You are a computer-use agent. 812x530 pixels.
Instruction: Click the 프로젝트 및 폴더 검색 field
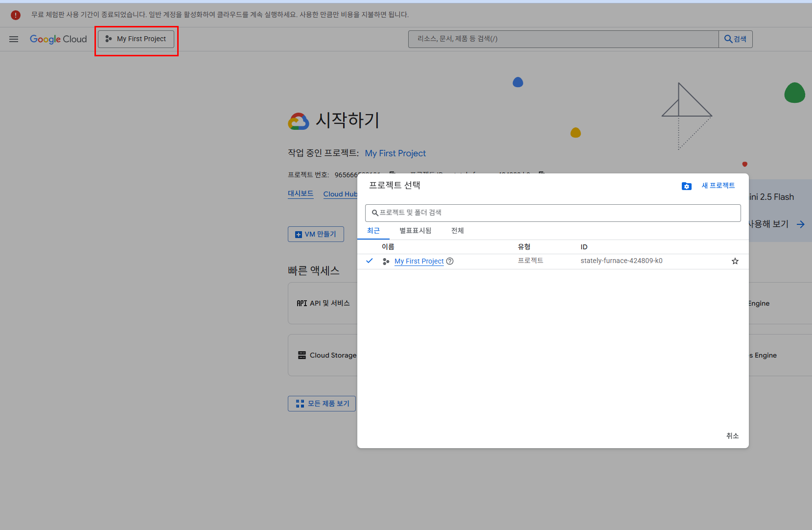click(x=553, y=213)
